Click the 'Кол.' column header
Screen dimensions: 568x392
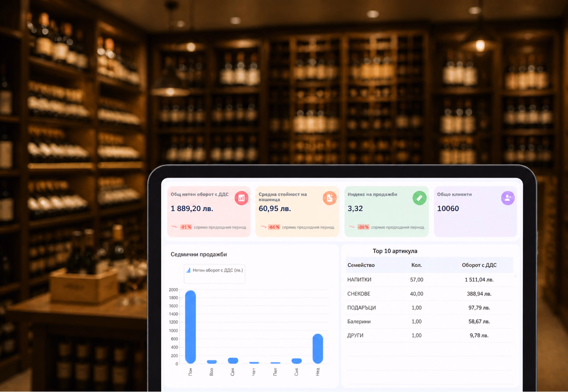(x=417, y=265)
